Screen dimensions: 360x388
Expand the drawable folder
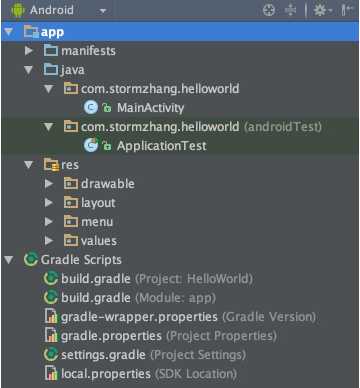click(49, 184)
